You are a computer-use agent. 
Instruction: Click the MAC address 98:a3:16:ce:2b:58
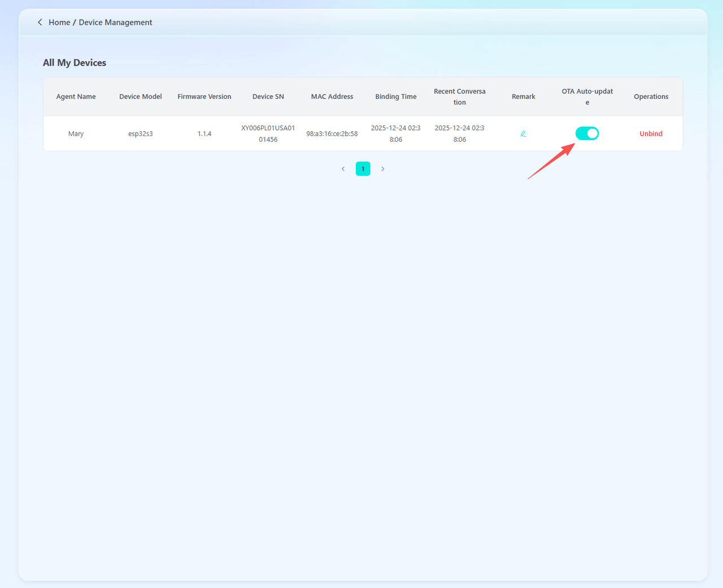coord(332,134)
